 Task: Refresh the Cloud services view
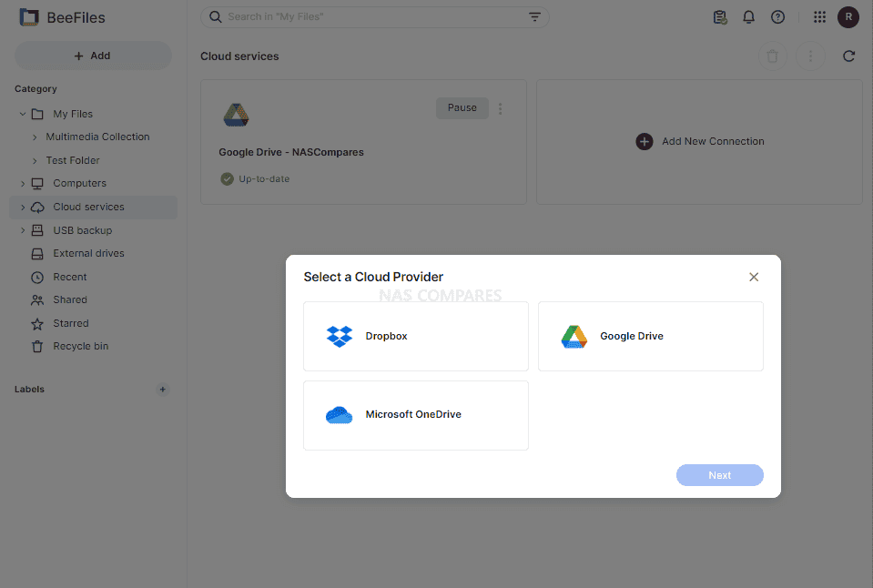(x=848, y=56)
